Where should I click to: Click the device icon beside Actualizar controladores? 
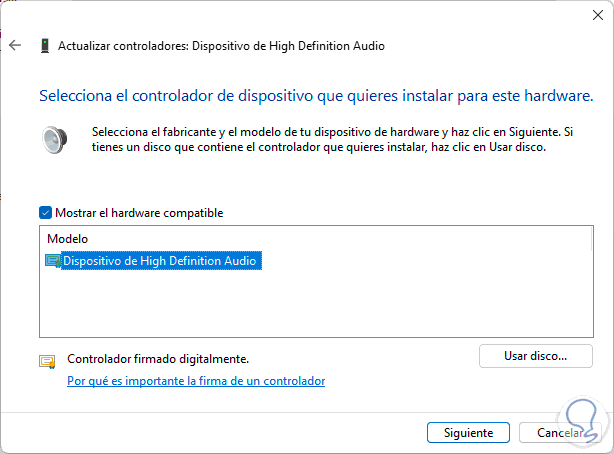coord(44,46)
